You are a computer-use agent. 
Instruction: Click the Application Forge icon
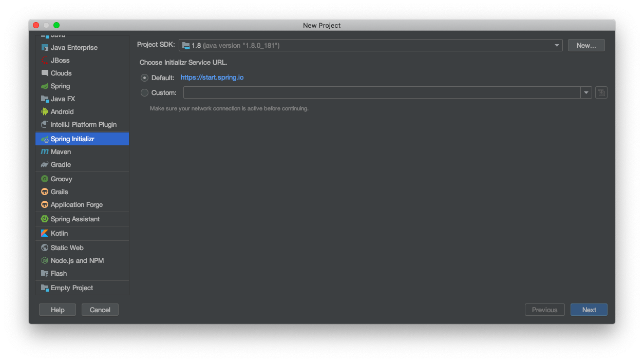(45, 205)
